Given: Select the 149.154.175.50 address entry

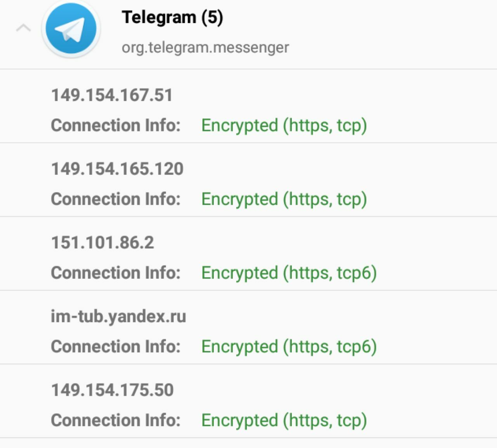Looking at the screenshot, I should pos(112,390).
